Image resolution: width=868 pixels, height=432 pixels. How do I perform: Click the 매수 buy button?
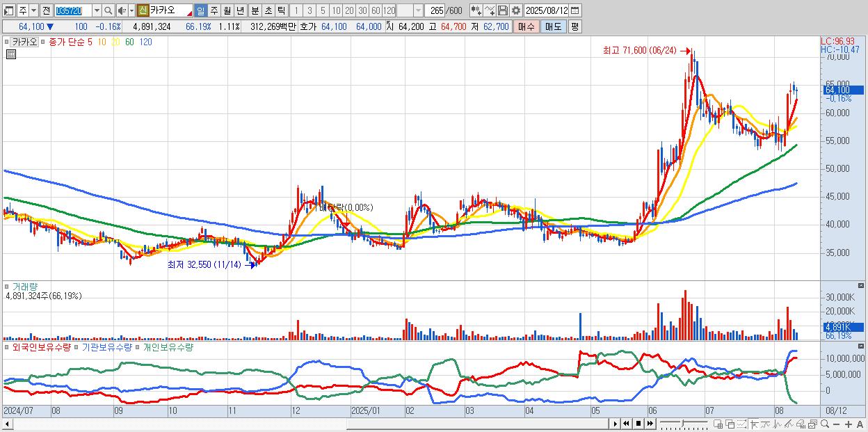point(527,26)
